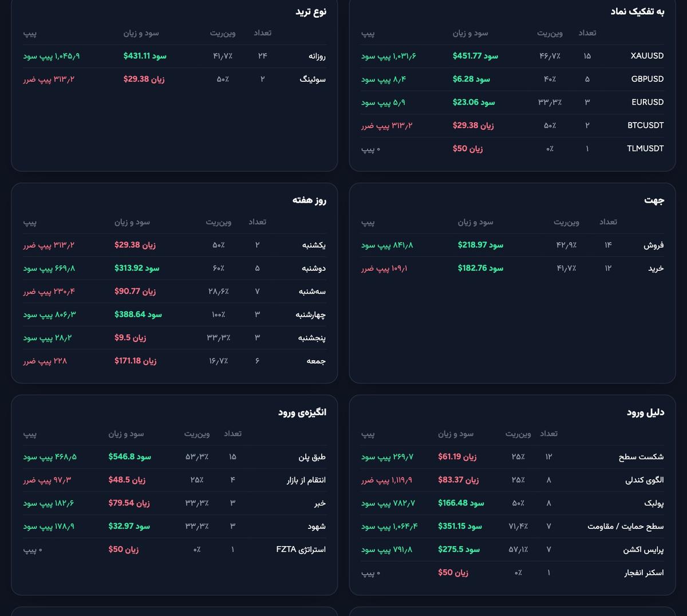This screenshot has height=616, width=687.
Task: Click the '$182.76 سود' buy profit value
Action: click(x=480, y=268)
